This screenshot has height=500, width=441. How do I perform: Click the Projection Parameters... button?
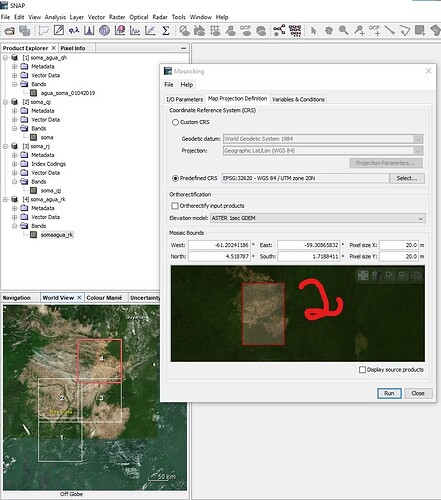[386, 163]
